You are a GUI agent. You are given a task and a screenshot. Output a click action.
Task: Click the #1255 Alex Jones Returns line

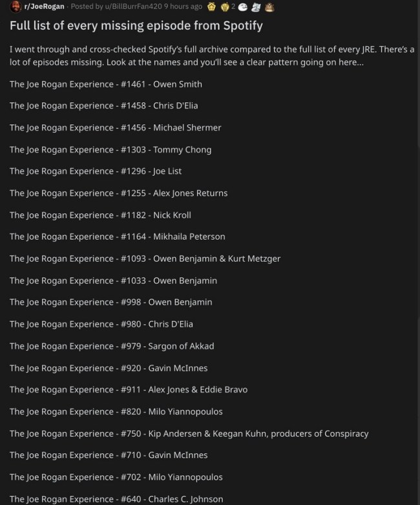(118, 193)
